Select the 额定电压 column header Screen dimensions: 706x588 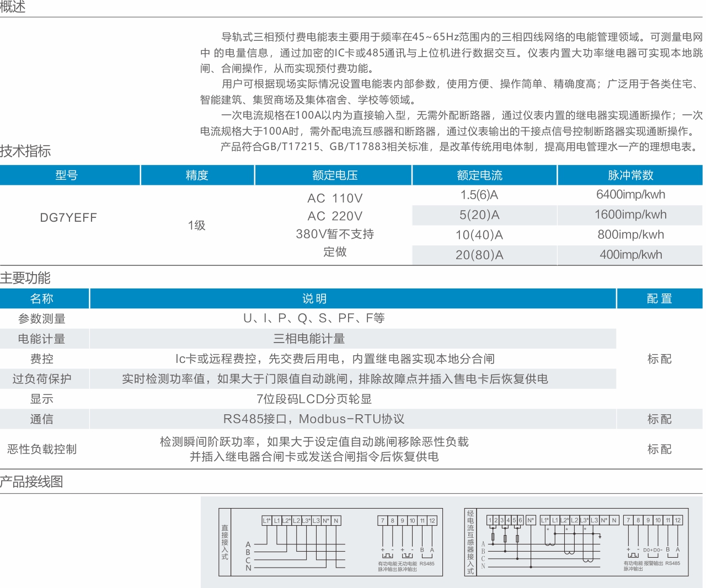click(x=335, y=175)
